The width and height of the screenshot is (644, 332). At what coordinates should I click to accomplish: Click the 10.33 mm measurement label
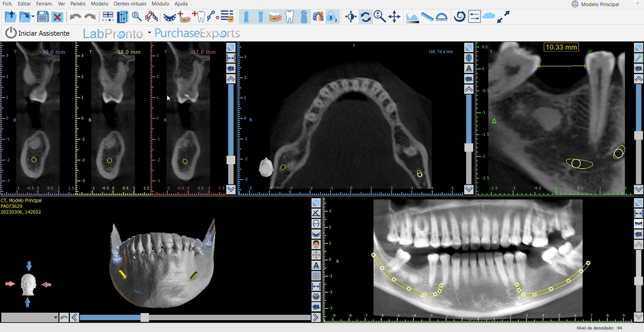click(561, 47)
